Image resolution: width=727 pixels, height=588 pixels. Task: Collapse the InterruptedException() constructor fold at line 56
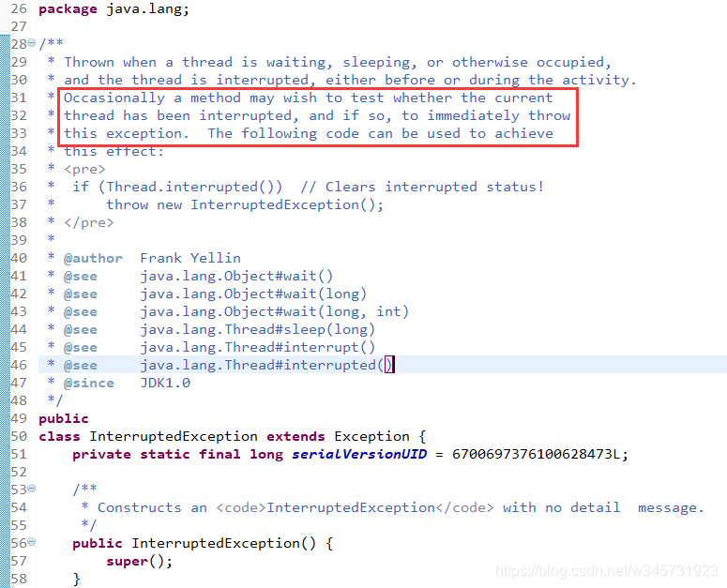point(32,541)
